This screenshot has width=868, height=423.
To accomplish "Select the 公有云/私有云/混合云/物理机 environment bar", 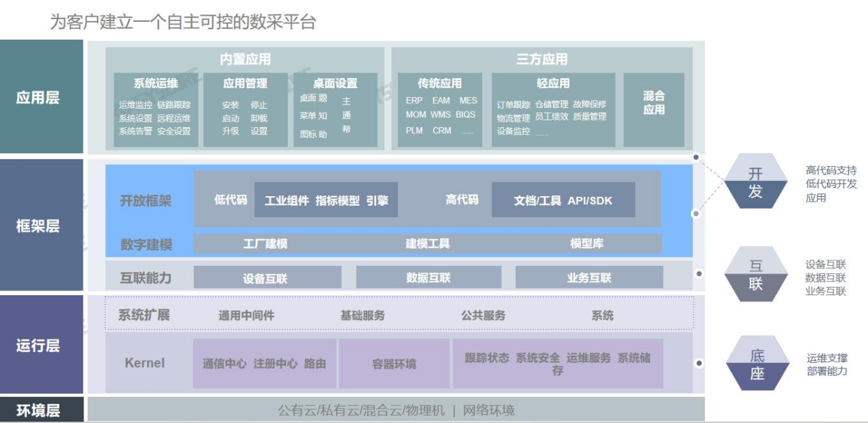I will 396,410.
